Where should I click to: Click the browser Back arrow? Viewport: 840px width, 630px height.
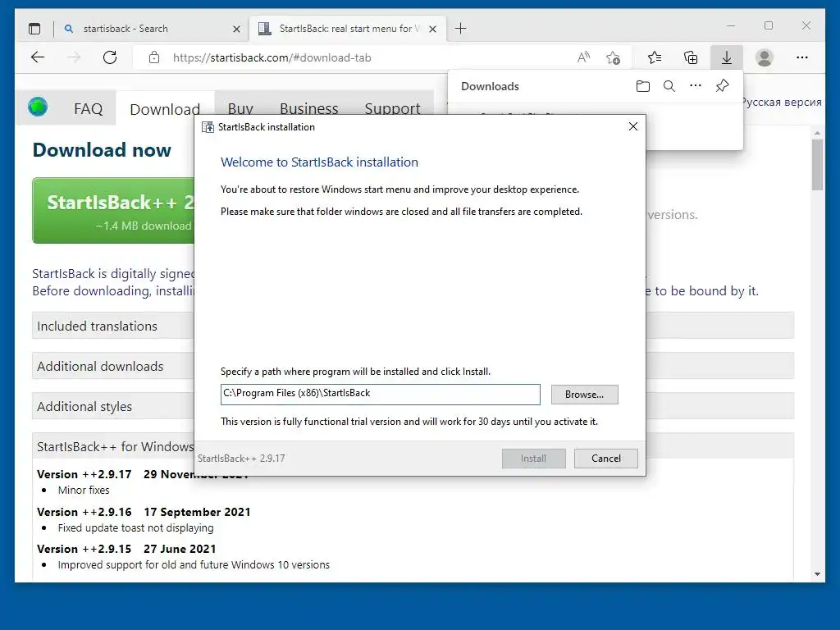pos(38,57)
